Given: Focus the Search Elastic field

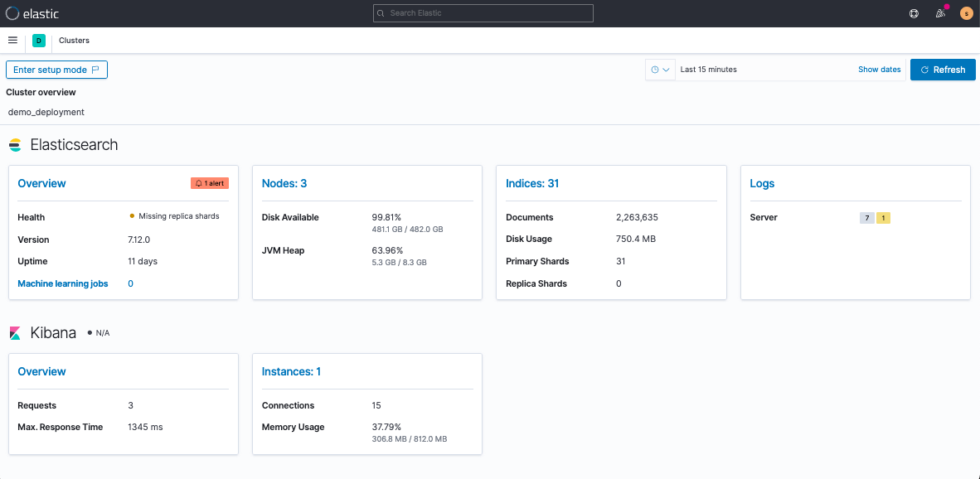Looking at the screenshot, I should tap(483, 13).
